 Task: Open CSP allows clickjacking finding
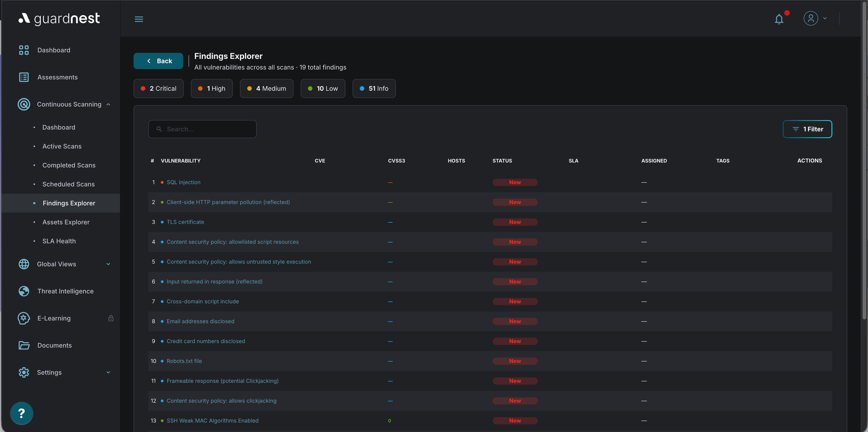click(221, 401)
